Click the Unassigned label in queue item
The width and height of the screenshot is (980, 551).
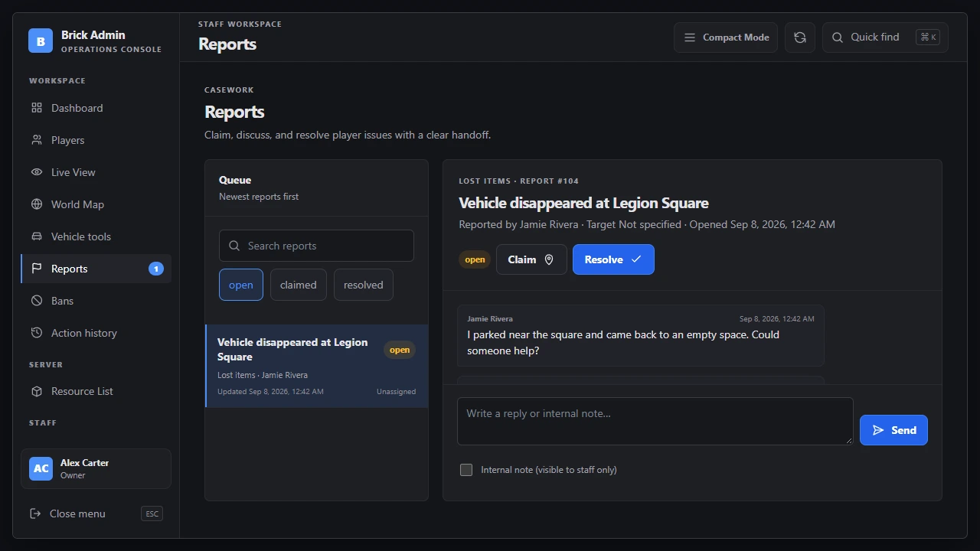click(x=396, y=392)
